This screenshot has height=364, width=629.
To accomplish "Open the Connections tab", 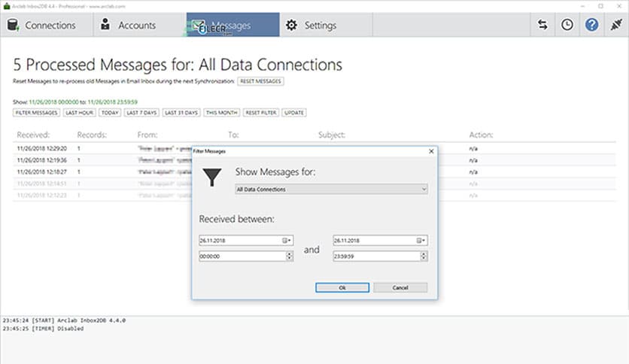I will pyautogui.click(x=47, y=25).
